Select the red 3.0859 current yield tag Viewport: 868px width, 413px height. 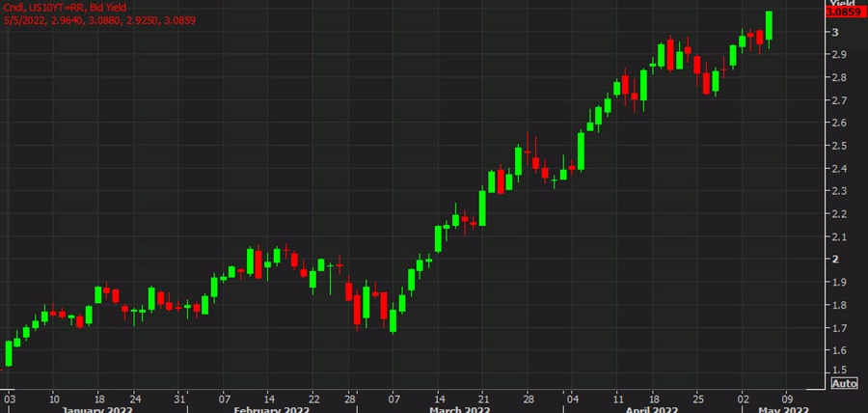(x=846, y=12)
